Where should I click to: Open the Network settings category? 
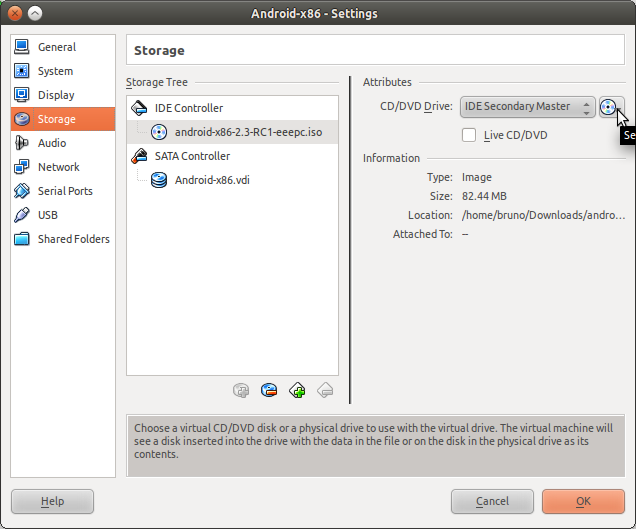point(63,167)
